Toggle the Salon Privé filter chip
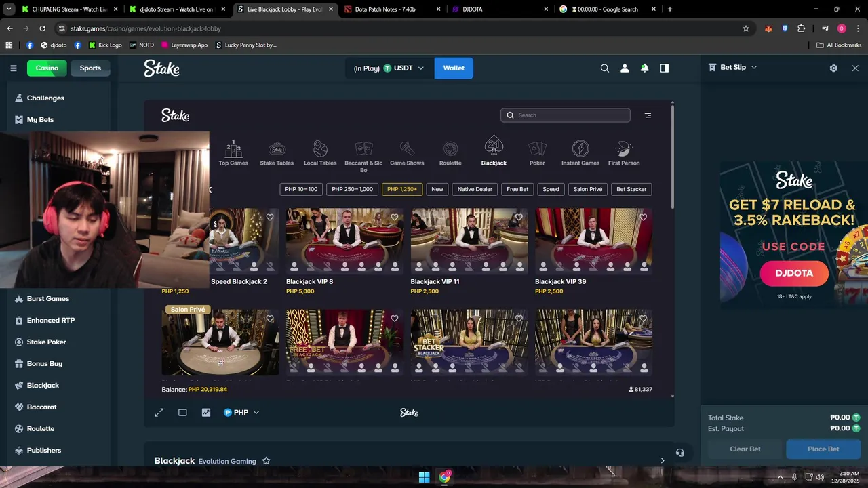 588,189
